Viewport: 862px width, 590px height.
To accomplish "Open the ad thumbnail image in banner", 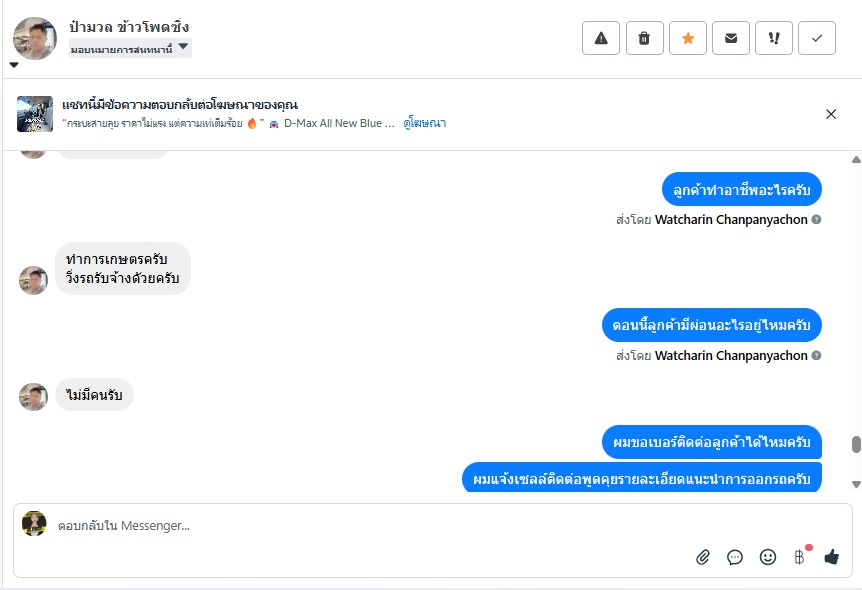I will coord(35,114).
